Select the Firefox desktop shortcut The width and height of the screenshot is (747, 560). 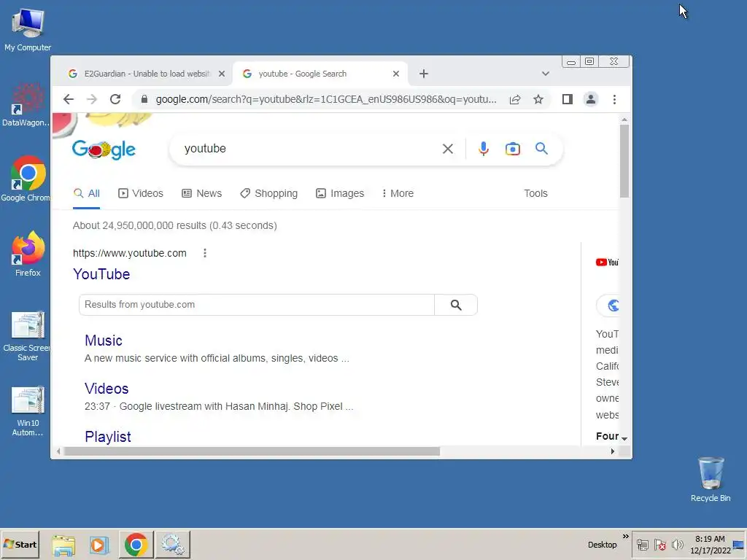click(28, 254)
